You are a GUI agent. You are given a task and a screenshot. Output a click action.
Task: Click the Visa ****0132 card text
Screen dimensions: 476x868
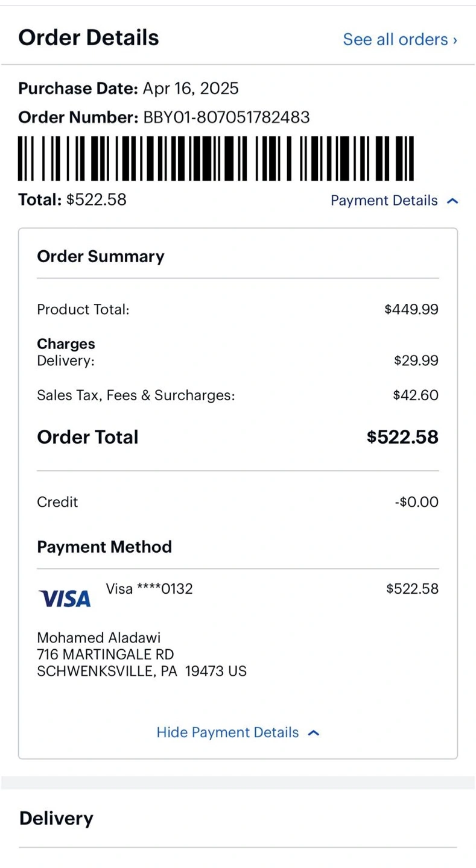click(x=149, y=589)
